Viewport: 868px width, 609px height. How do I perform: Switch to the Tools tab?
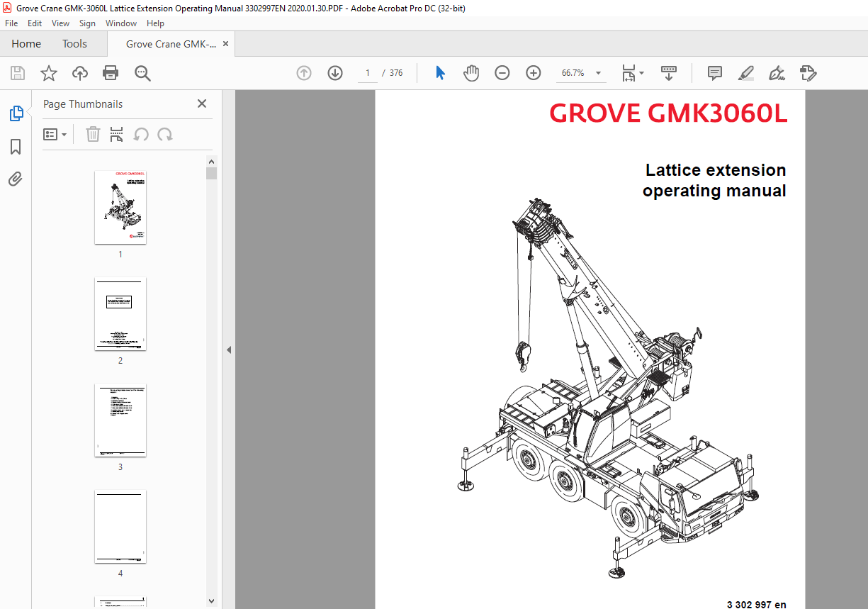pyautogui.click(x=74, y=44)
